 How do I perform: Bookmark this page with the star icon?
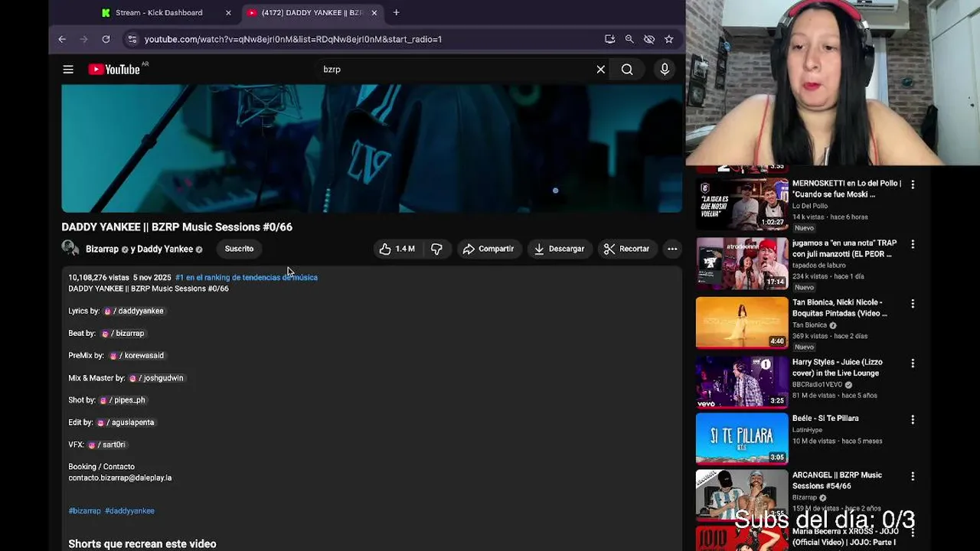(x=669, y=39)
